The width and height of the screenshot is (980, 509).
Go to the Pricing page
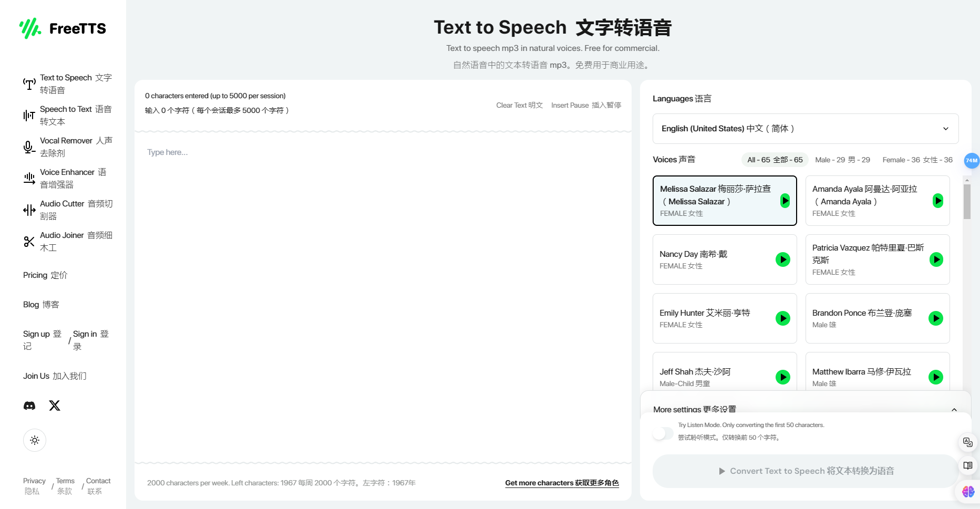point(45,275)
